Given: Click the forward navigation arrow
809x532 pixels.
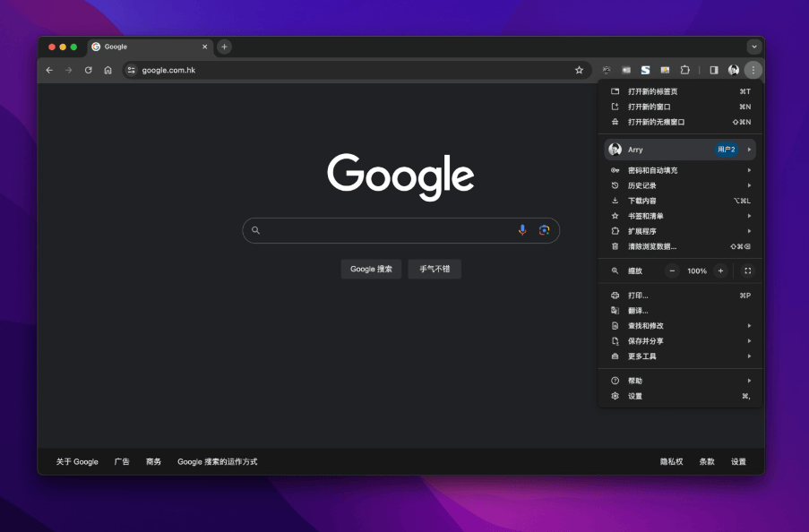Looking at the screenshot, I should (69, 70).
